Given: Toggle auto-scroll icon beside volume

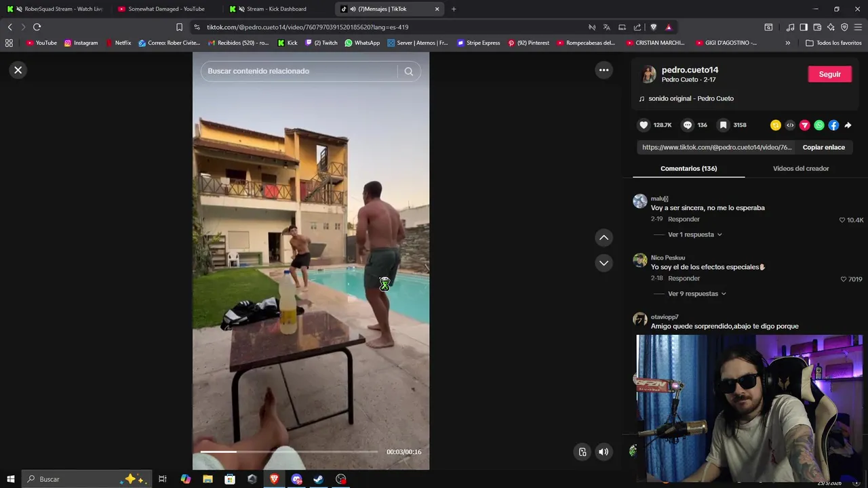Looking at the screenshot, I should coord(583,452).
